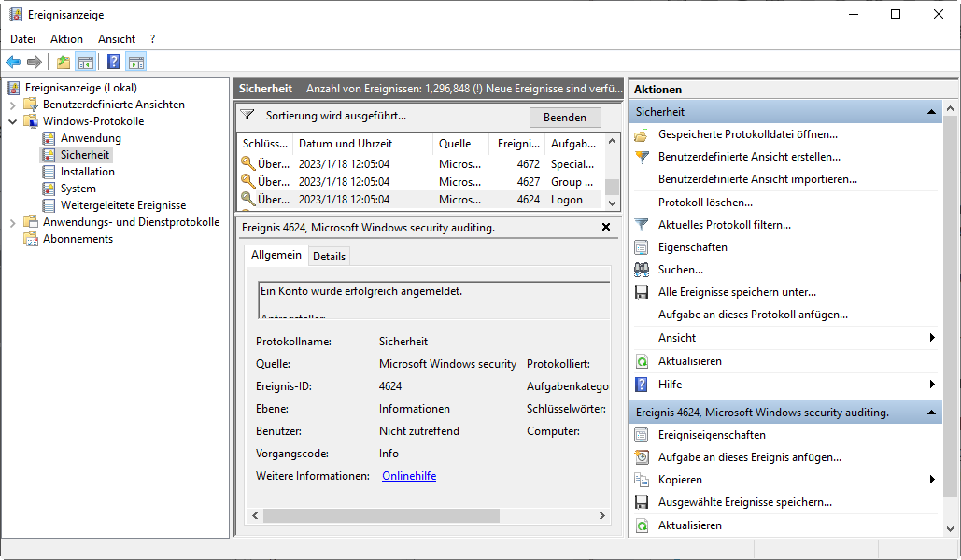Screen dimensions: 961x560
Task: Open the Aktion menu
Action: (x=66, y=39)
